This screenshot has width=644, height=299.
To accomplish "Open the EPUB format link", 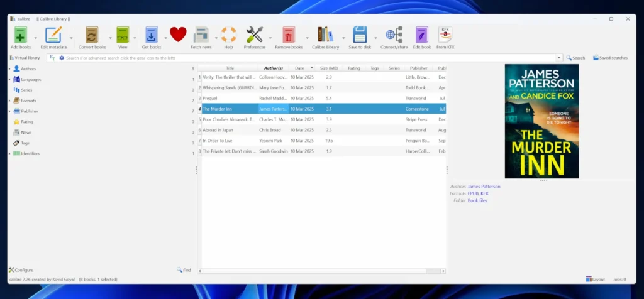I will [473, 193].
